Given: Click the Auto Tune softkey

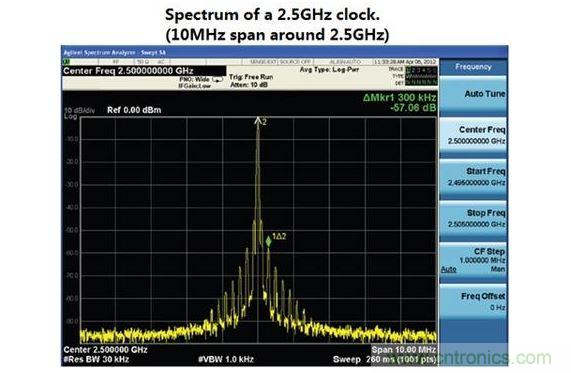Looking at the screenshot, I should tap(473, 95).
